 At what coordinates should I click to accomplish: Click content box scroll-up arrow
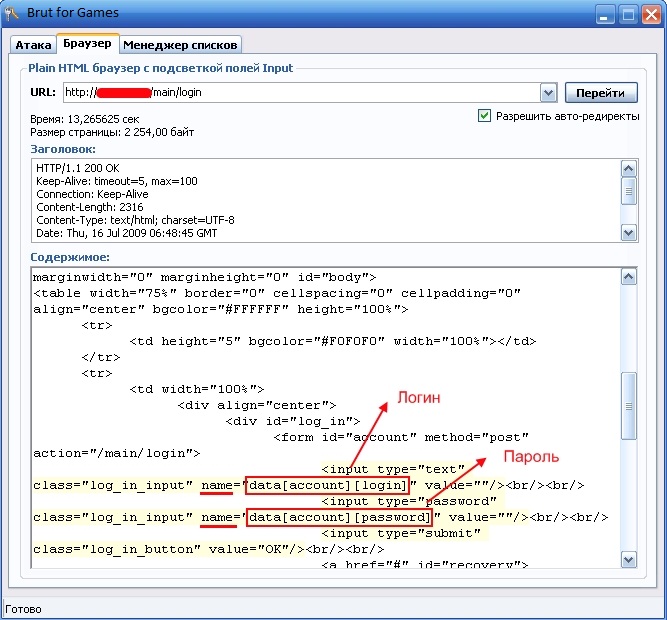[629, 277]
